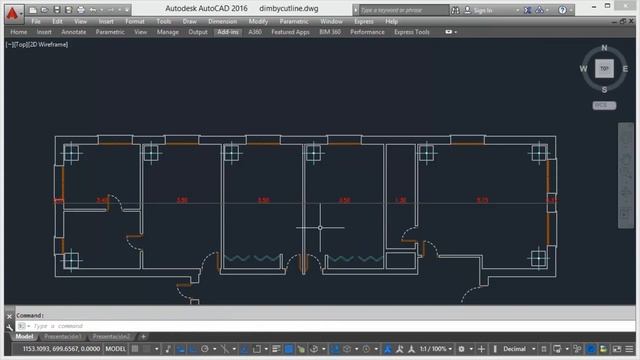Toggle Lineweight display in the status bar
640x360 pixels.
click(x=276, y=349)
